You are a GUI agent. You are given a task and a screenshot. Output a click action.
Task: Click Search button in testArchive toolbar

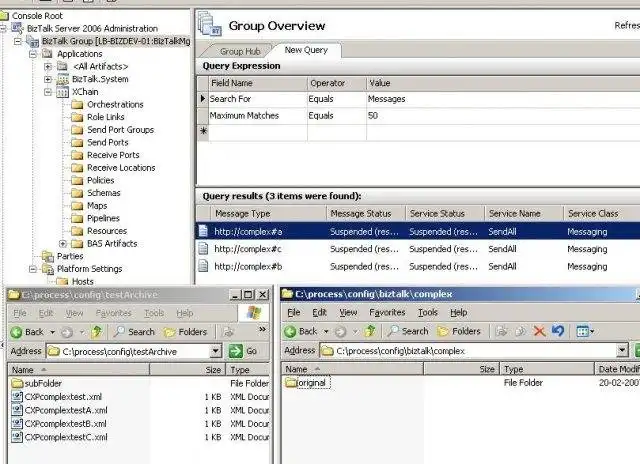point(134,332)
